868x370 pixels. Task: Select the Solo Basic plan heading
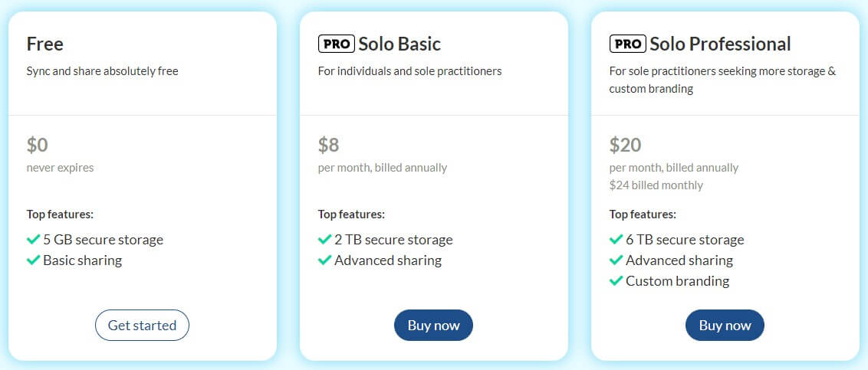[399, 44]
